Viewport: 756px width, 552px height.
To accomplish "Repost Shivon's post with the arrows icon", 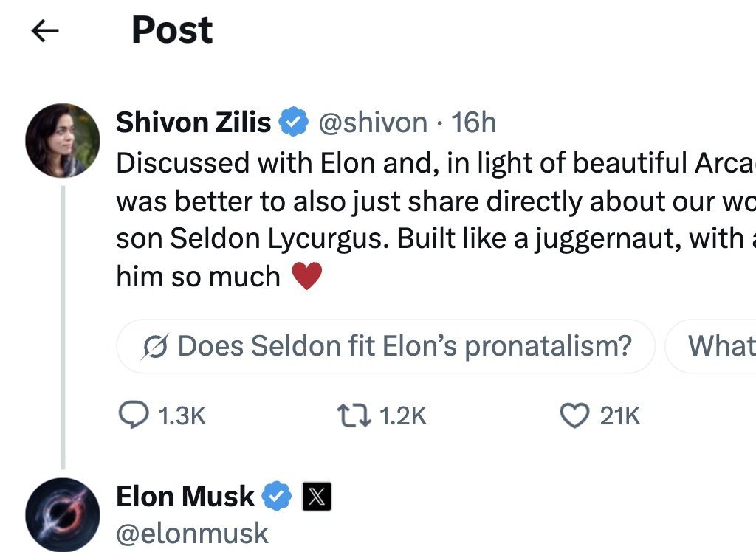I will 356,416.
